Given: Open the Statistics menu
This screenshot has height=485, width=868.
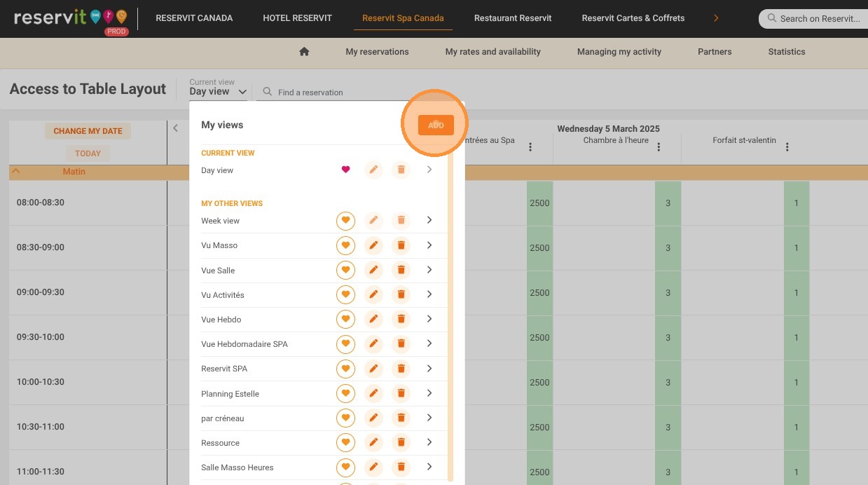Looking at the screenshot, I should pyautogui.click(x=787, y=52).
